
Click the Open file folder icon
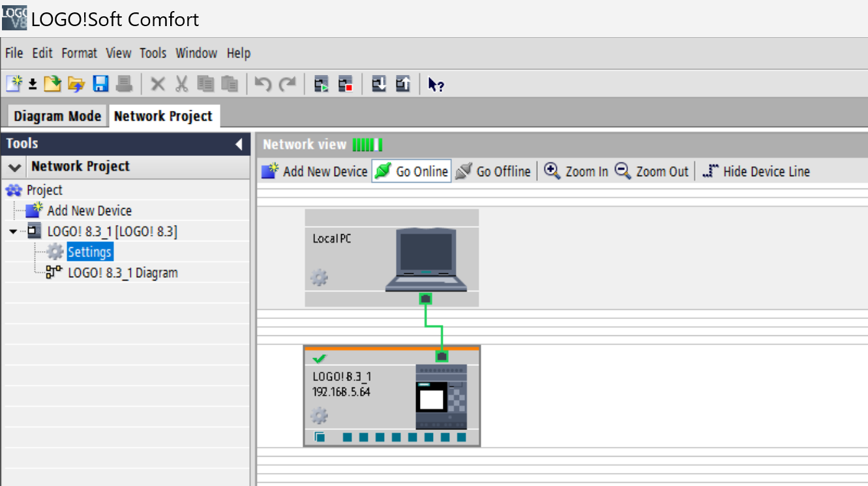[x=53, y=84]
